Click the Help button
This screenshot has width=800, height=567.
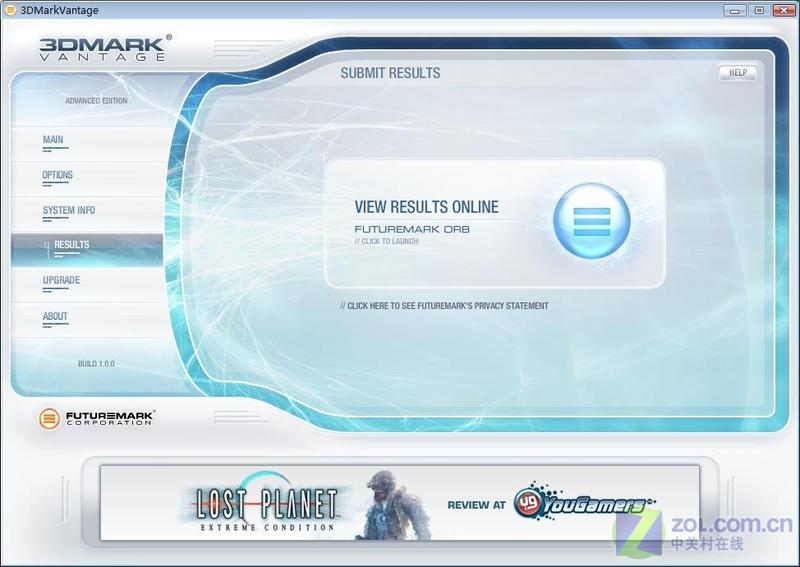(x=738, y=72)
